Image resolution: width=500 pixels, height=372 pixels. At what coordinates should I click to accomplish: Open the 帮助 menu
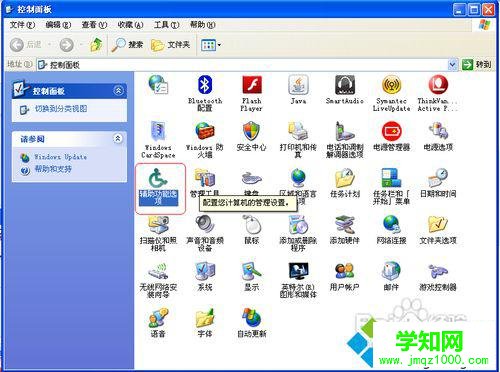point(202,25)
